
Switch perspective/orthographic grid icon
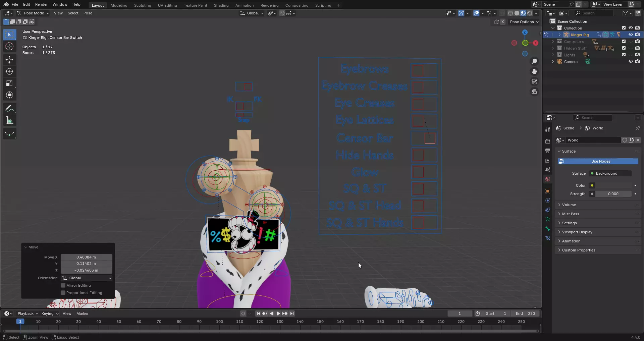point(534,92)
